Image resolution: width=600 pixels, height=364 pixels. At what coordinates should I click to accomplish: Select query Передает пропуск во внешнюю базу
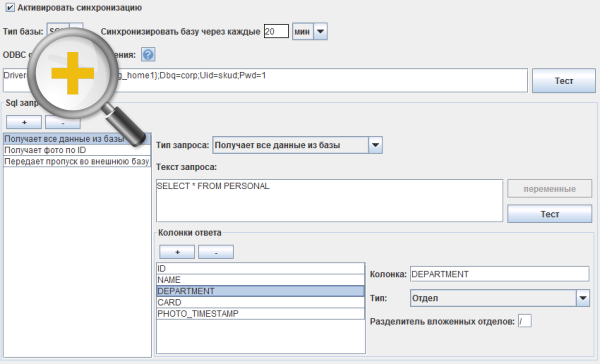(77, 161)
